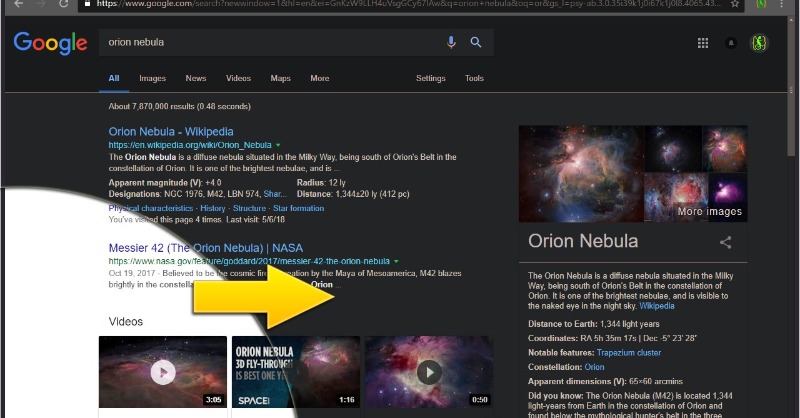Click the results count text

[x=180, y=106]
